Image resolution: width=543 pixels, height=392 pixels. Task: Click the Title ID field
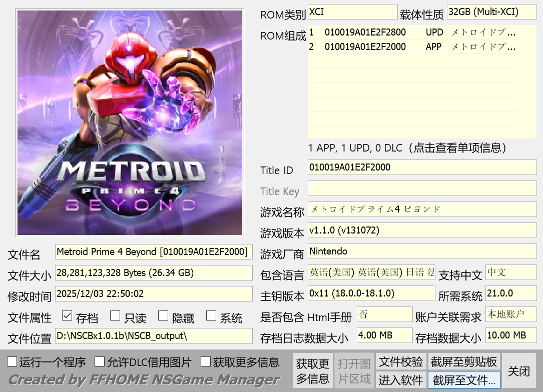tap(421, 167)
